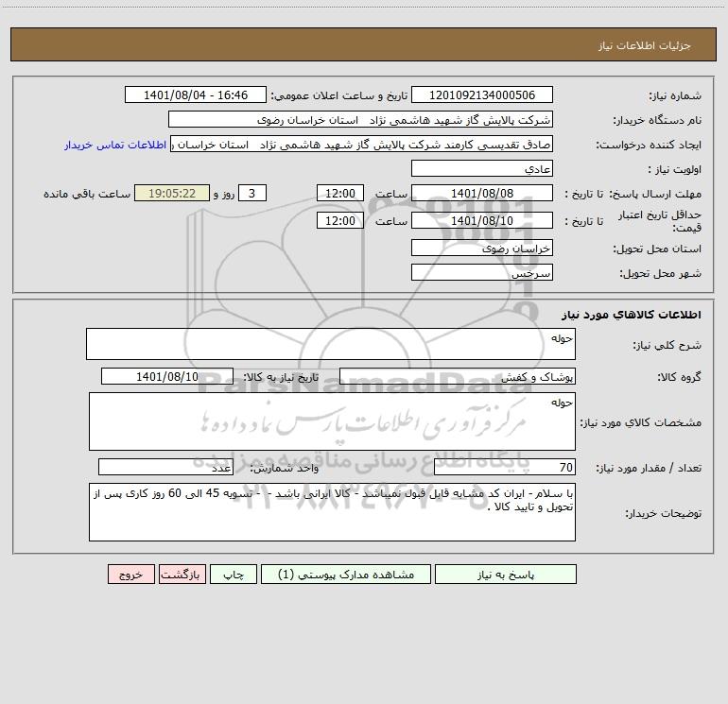Click the announcement date field 1401/08/04 - 16:46
The image size is (728, 704).
coord(196,94)
